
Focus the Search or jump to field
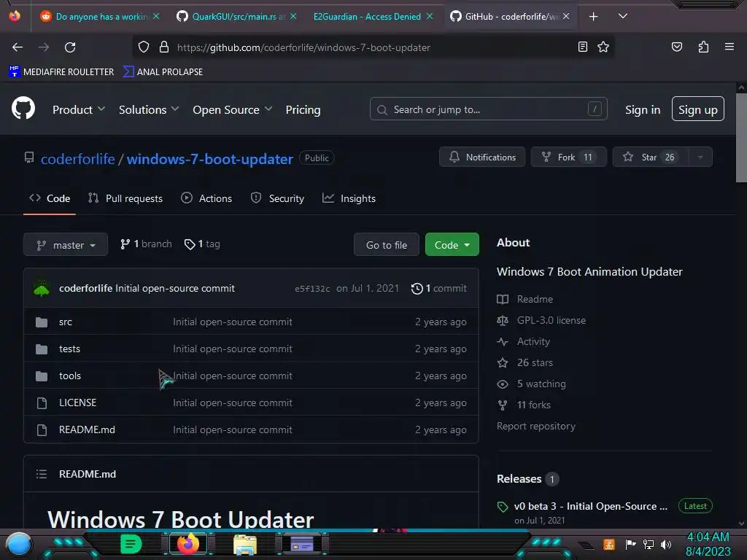488,109
